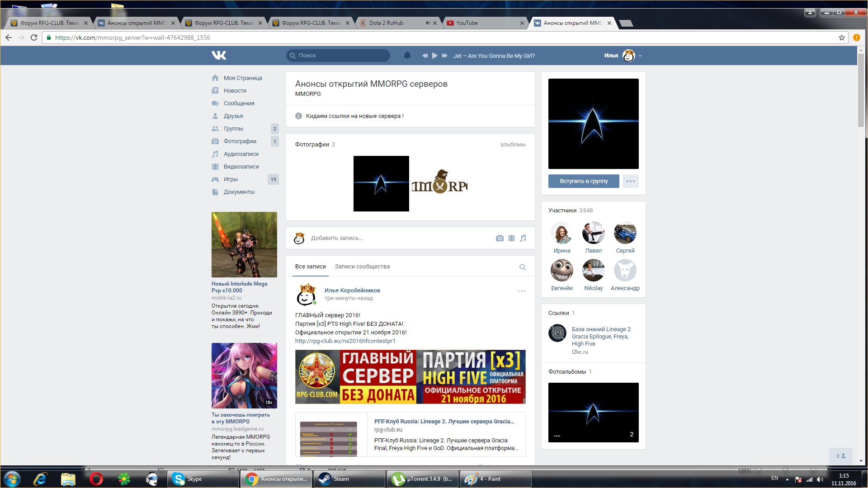
Task: Play the current track in header
Action: coord(435,56)
